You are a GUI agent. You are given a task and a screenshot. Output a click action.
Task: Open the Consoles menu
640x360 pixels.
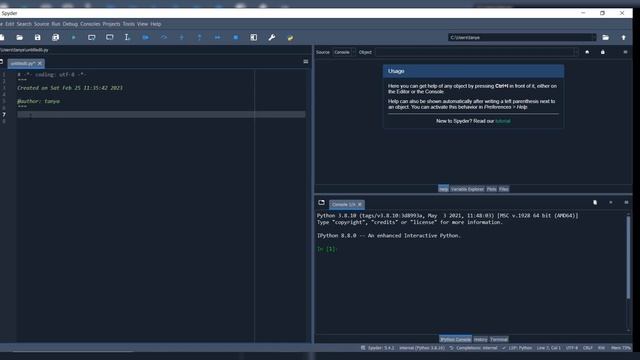(90, 24)
